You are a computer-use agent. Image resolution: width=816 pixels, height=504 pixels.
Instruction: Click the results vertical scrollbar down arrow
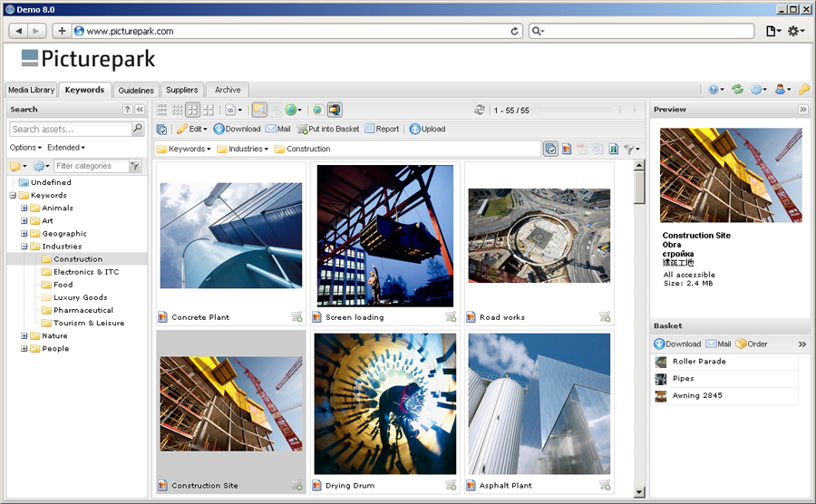click(639, 492)
